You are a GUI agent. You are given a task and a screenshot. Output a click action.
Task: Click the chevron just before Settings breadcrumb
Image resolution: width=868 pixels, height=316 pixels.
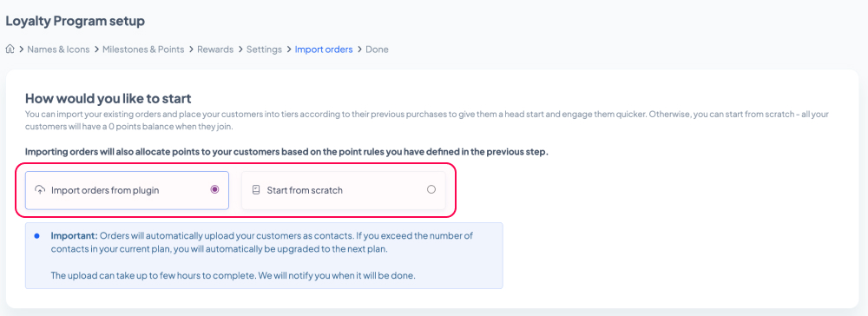click(240, 49)
